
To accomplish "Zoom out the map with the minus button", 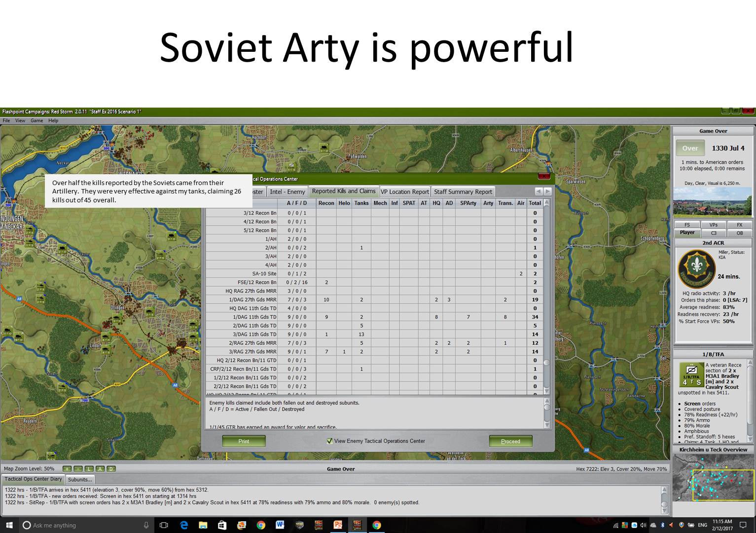I will click(78, 469).
